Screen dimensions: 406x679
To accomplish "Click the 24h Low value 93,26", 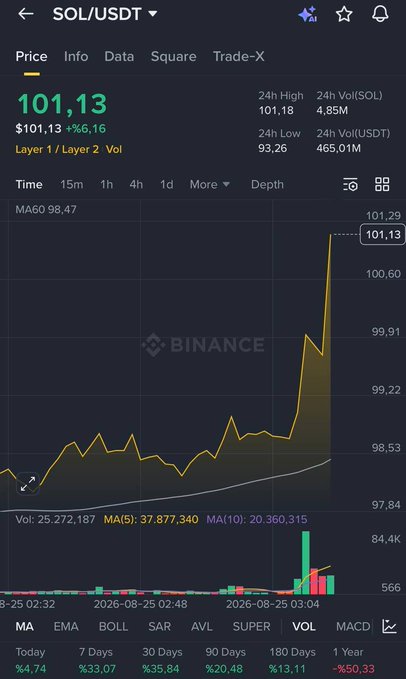I will 273,148.
